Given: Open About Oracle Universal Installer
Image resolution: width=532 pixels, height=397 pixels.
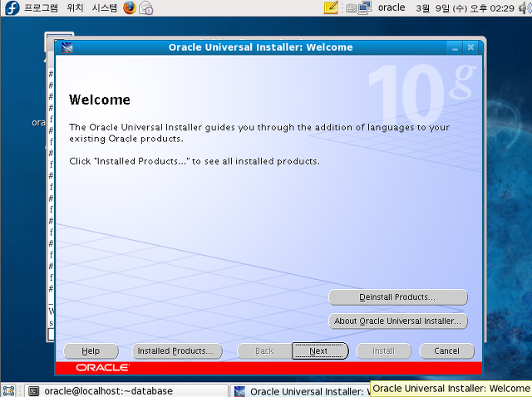Looking at the screenshot, I should (x=398, y=321).
